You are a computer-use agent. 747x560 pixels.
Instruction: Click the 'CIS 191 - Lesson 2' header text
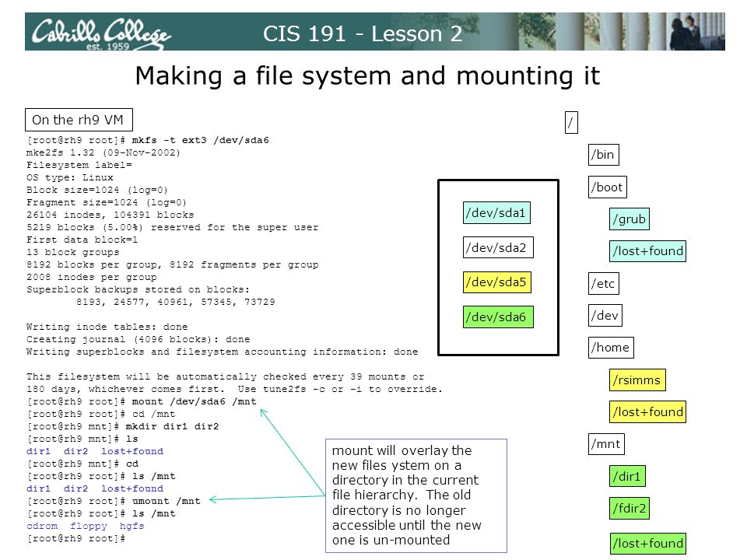[x=363, y=33]
